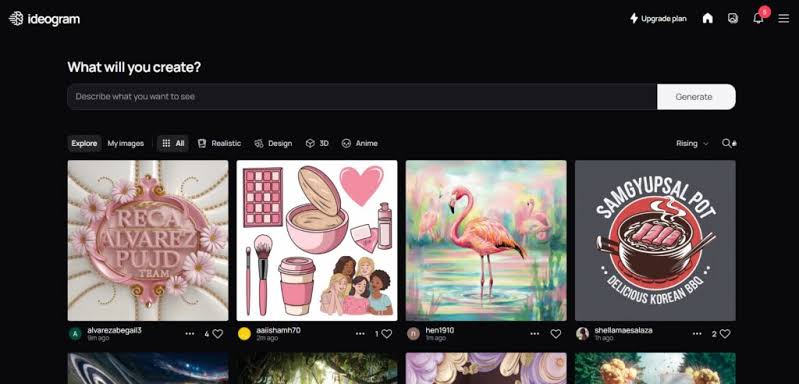This screenshot has width=799, height=384.
Task: Open the hamburger menu icon
Action: point(784,18)
